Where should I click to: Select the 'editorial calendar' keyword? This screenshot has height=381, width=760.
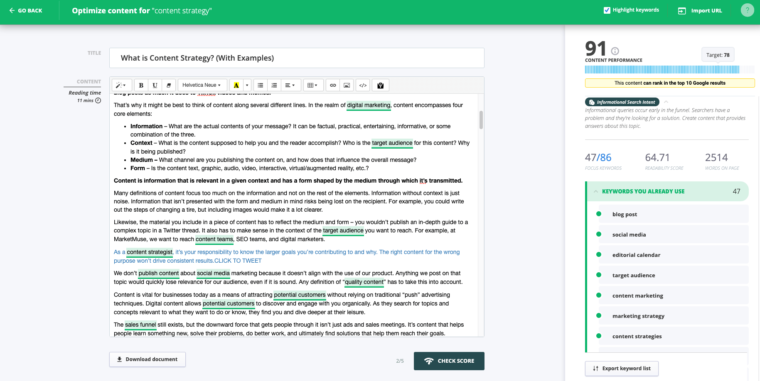point(673,255)
